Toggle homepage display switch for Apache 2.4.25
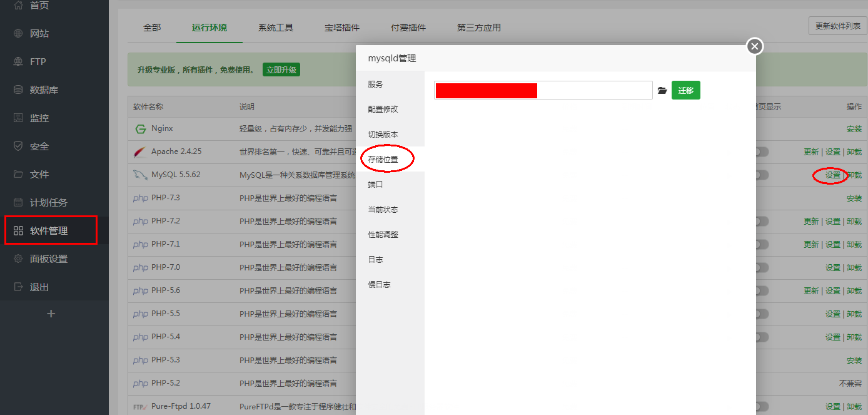 tap(762, 152)
